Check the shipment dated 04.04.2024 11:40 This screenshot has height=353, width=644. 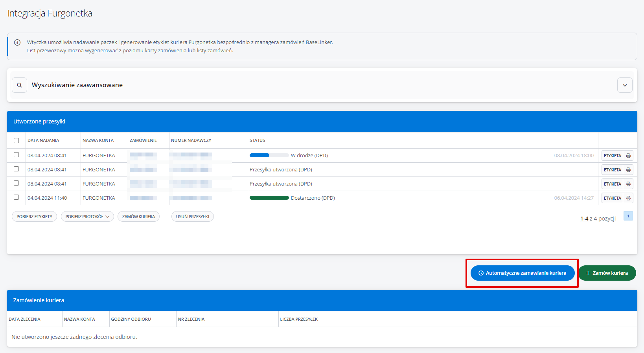(x=16, y=197)
